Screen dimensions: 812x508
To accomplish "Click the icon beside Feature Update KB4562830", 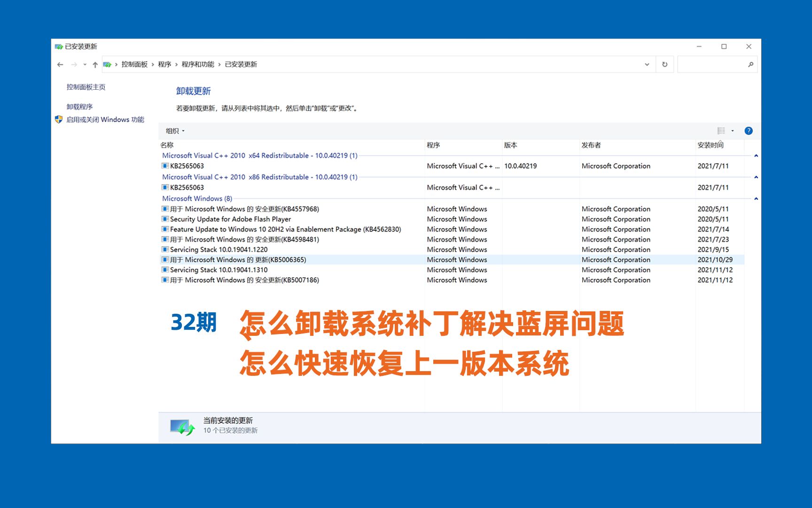I will pyautogui.click(x=165, y=229).
